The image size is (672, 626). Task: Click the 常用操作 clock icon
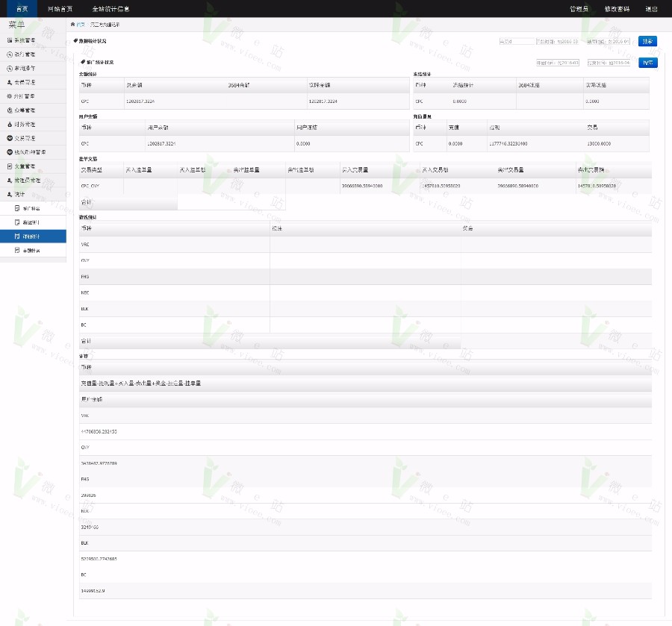click(x=10, y=68)
